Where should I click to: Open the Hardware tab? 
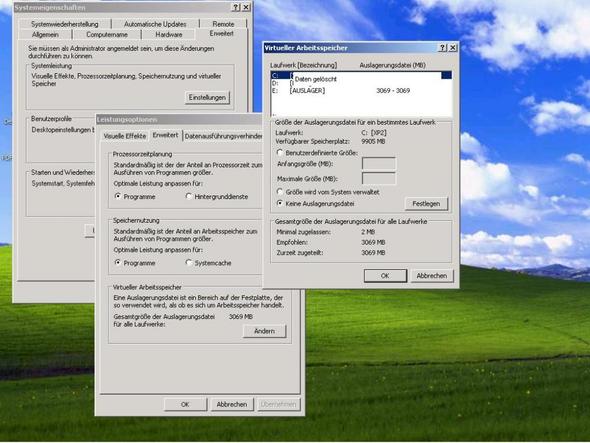click(x=169, y=35)
